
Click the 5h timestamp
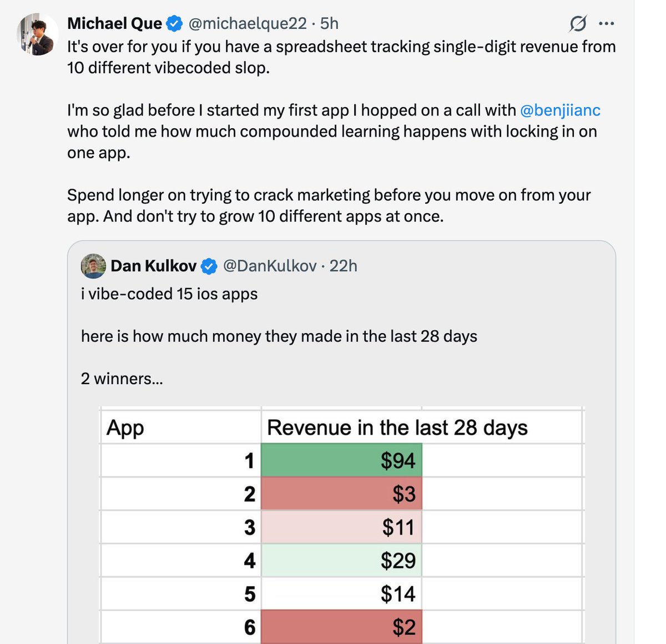(x=330, y=23)
